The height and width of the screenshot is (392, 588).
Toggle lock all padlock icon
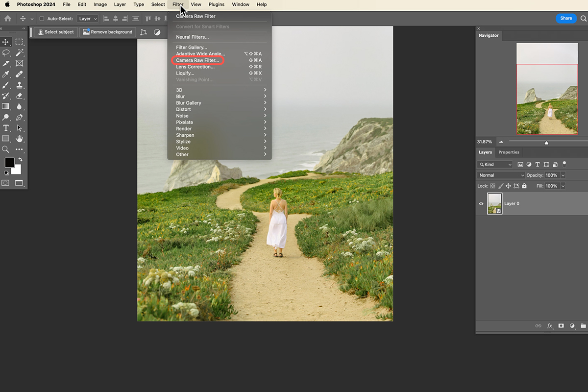pos(524,186)
